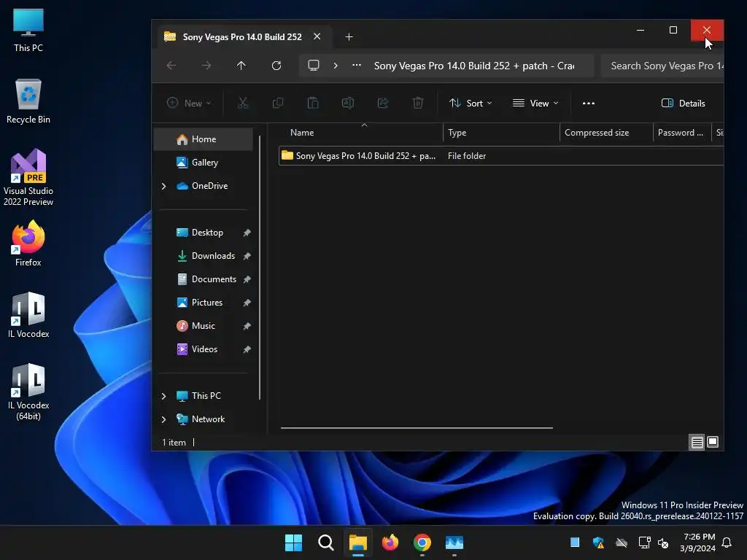Open the Windows Start menu
Viewport: 747px width, 560px height.
[x=293, y=542]
